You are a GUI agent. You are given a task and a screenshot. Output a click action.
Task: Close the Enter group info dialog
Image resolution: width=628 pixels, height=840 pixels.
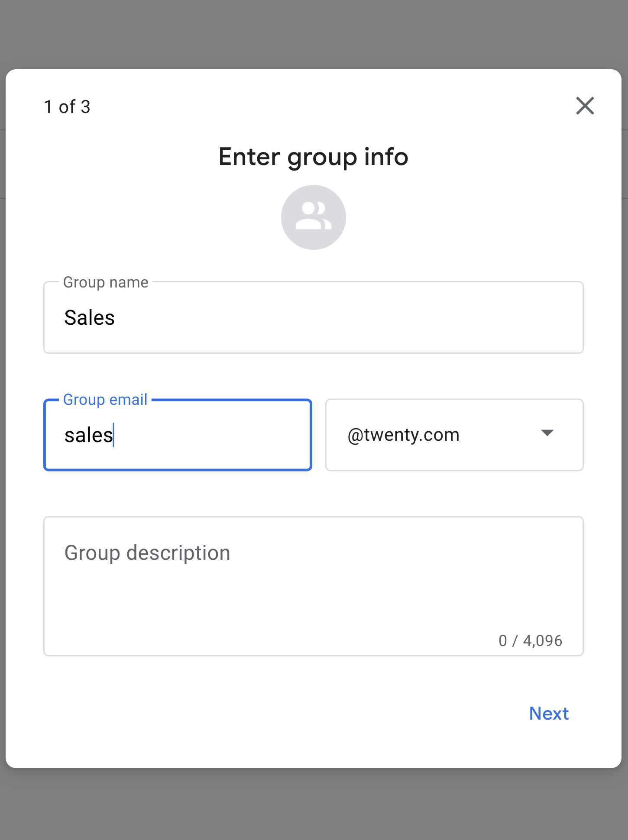tap(585, 106)
